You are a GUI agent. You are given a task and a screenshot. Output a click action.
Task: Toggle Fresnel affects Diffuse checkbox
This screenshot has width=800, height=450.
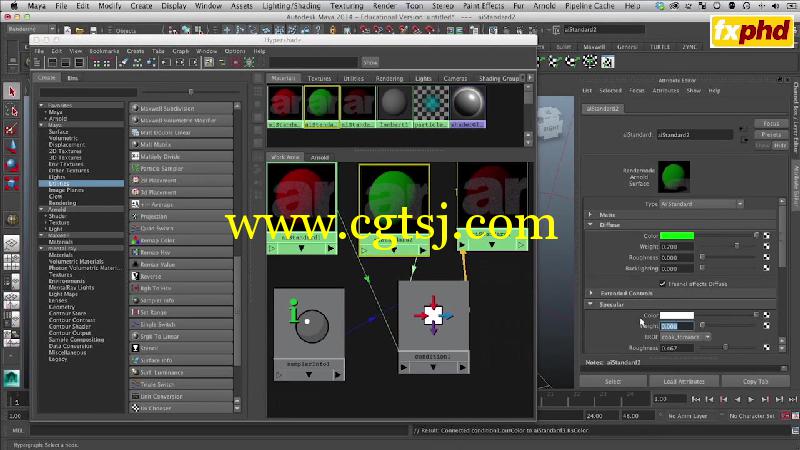pos(662,284)
